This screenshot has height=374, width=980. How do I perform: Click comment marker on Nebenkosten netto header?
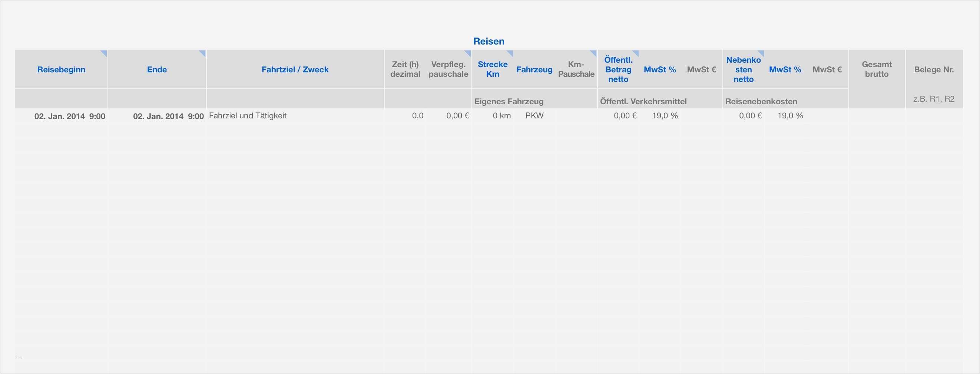pyautogui.click(x=761, y=53)
